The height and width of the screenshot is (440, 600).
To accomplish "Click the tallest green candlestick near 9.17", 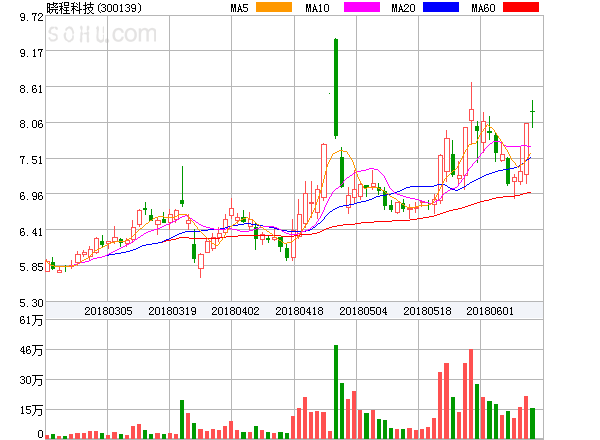I will click(336, 88).
